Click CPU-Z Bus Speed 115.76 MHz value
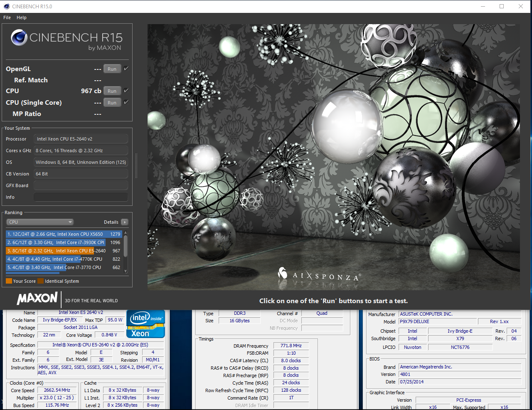 (x=57, y=405)
